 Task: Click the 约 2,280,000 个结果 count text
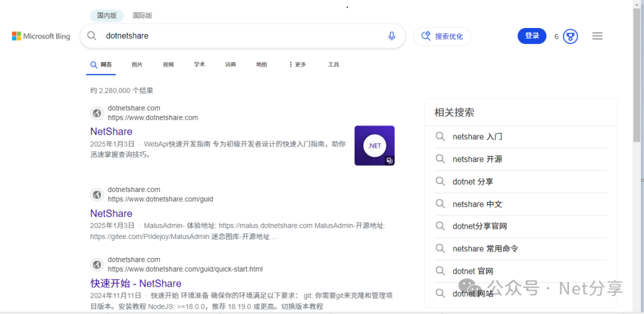pos(122,91)
